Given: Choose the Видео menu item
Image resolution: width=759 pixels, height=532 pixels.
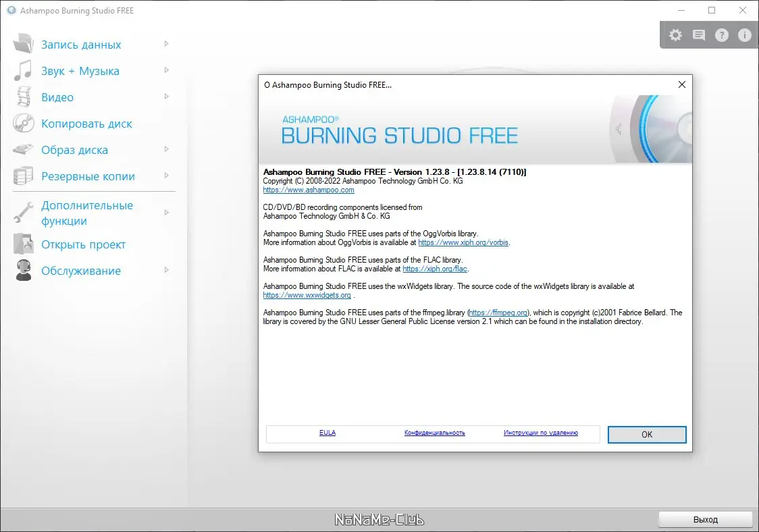Looking at the screenshot, I should (x=57, y=97).
